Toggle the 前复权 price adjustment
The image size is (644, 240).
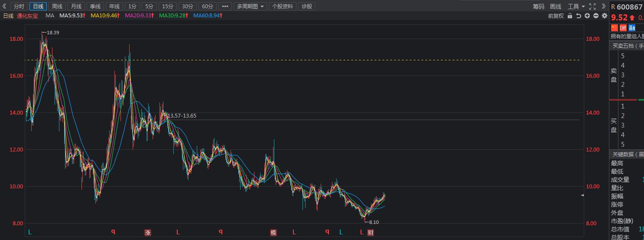(556, 16)
